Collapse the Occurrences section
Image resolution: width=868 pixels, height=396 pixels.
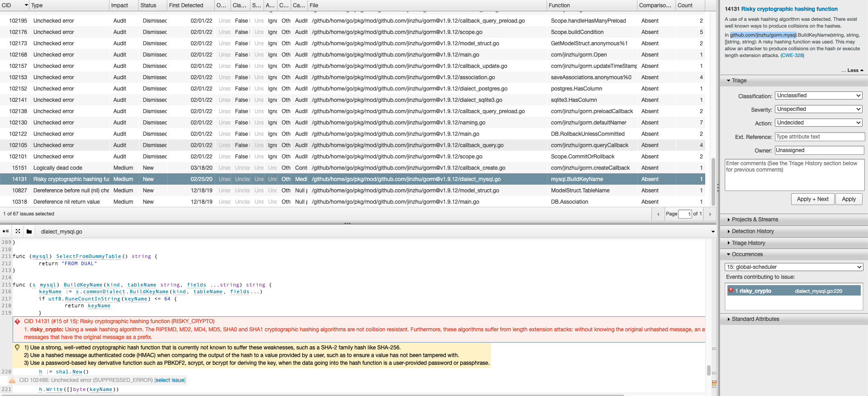(x=747, y=254)
